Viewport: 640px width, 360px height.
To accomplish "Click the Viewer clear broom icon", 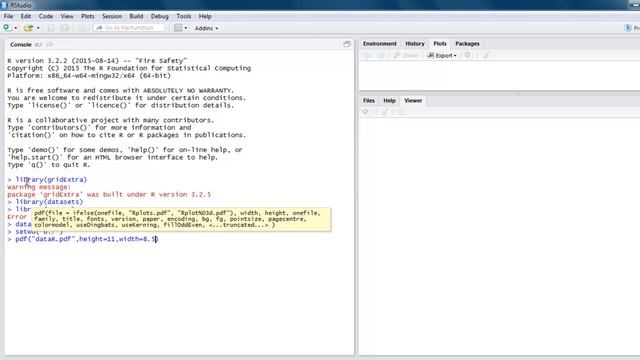I will [x=384, y=112].
